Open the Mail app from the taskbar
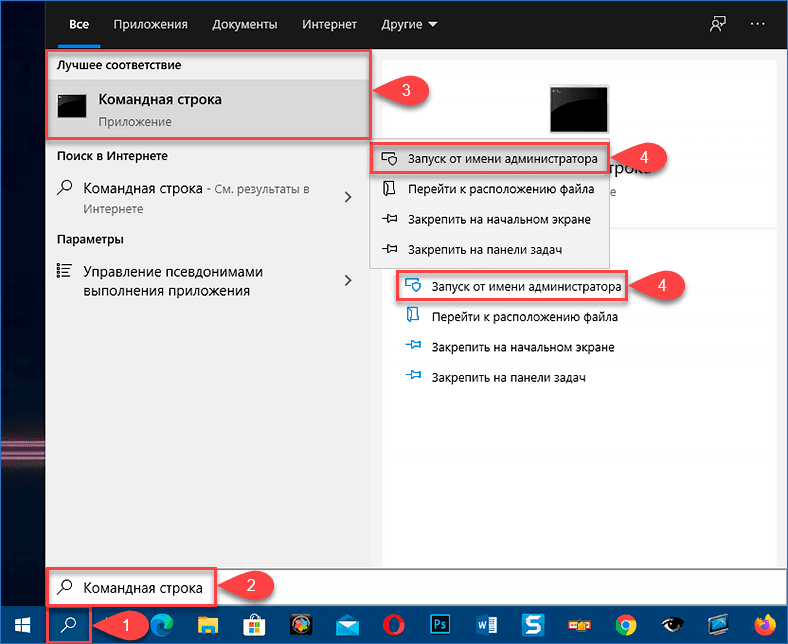Screen dimensions: 788x644 (x=347, y=625)
